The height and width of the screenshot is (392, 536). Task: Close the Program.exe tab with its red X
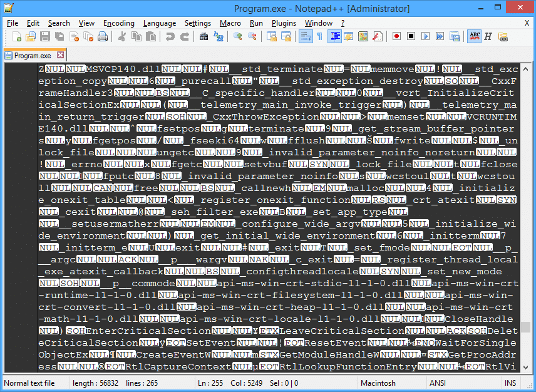(61, 55)
